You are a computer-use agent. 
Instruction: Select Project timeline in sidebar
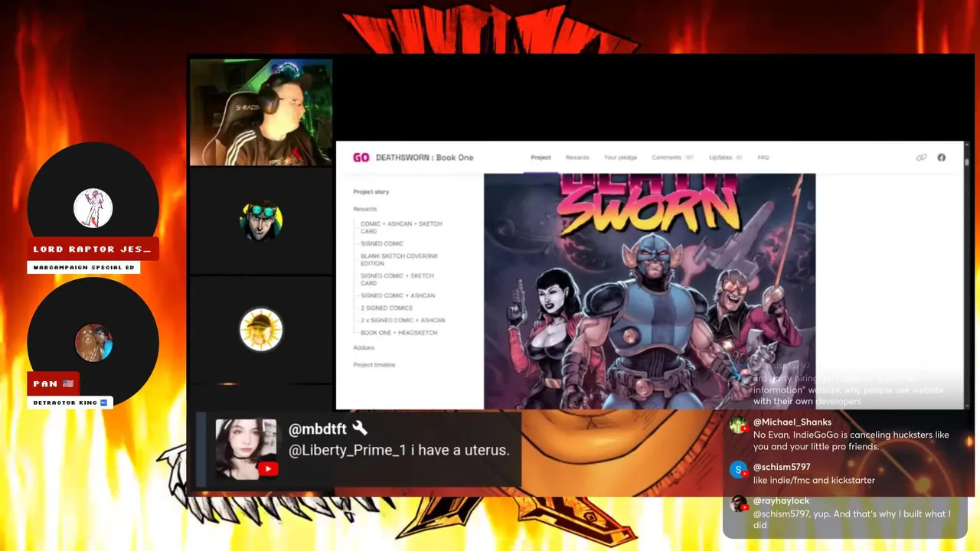pyautogui.click(x=374, y=365)
